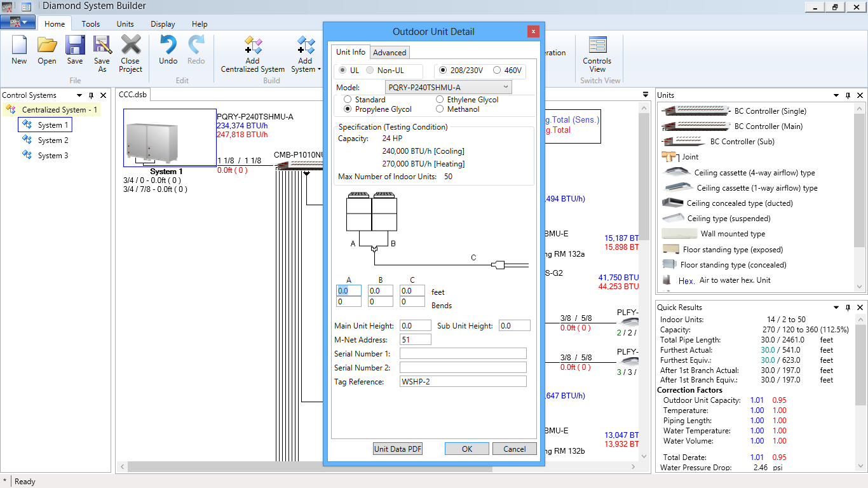Select Propylene Glycol option
The height and width of the screenshot is (488, 868).
click(x=348, y=109)
